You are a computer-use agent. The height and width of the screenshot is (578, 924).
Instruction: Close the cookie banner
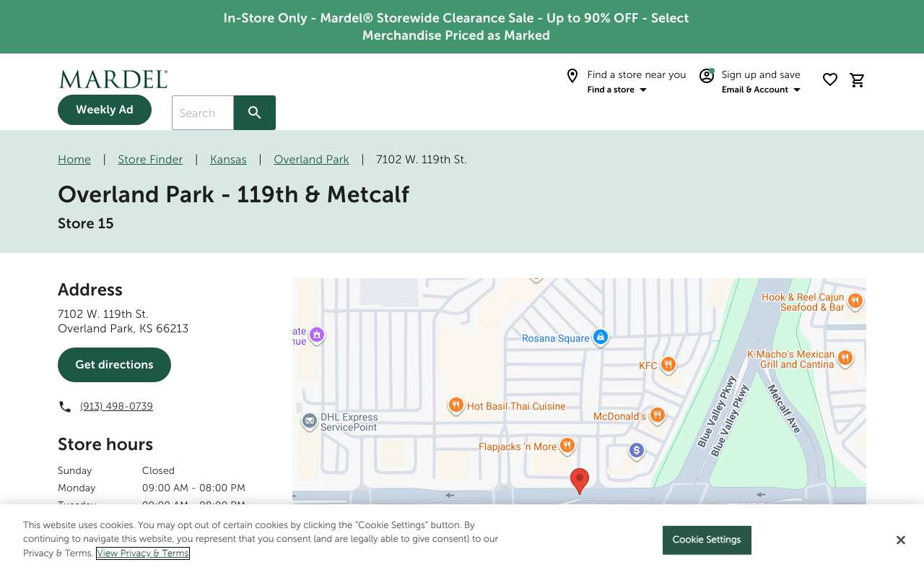[x=901, y=540]
